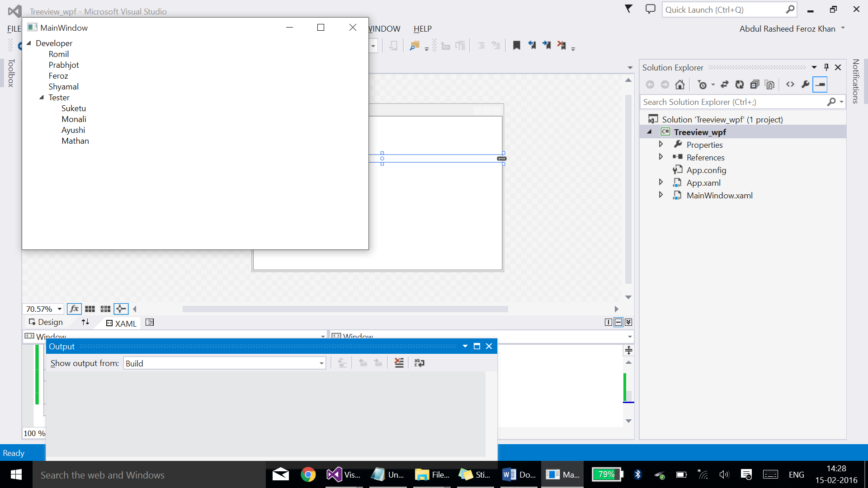Click the Quick Launch search box
Image resolution: width=868 pixels, height=488 pixels.
[x=723, y=9]
